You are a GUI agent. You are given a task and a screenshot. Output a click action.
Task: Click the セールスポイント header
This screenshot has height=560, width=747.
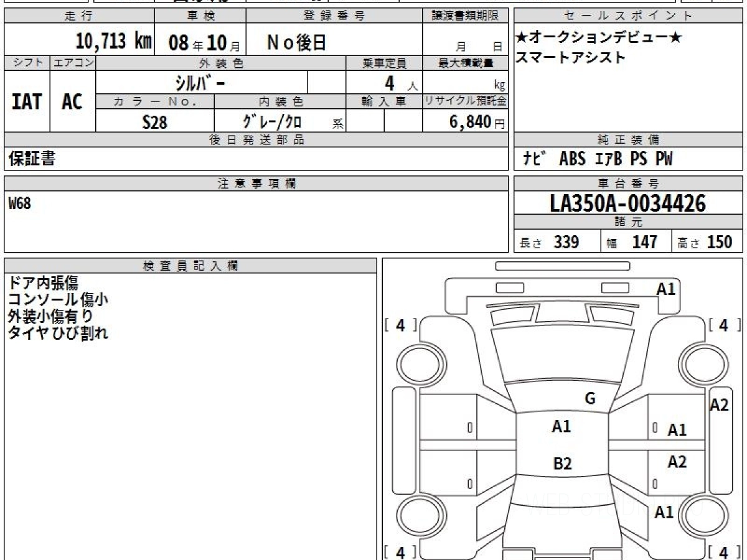(628, 16)
